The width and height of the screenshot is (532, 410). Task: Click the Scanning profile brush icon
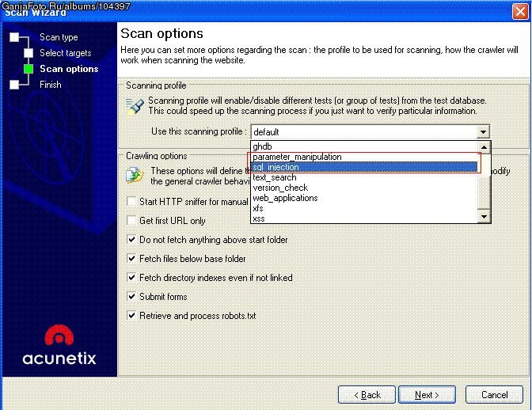click(135, 107)
